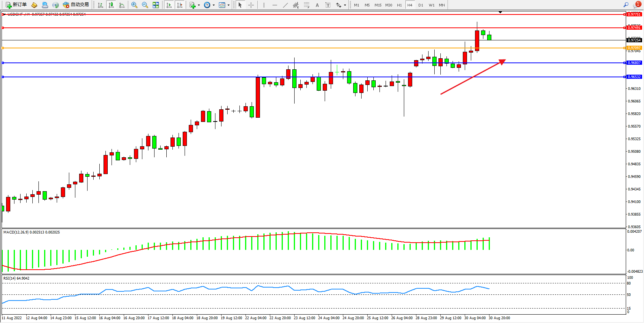Click the orange horizontal line price label
Viewport: 644px width, 323px height.
coord(634,48)
